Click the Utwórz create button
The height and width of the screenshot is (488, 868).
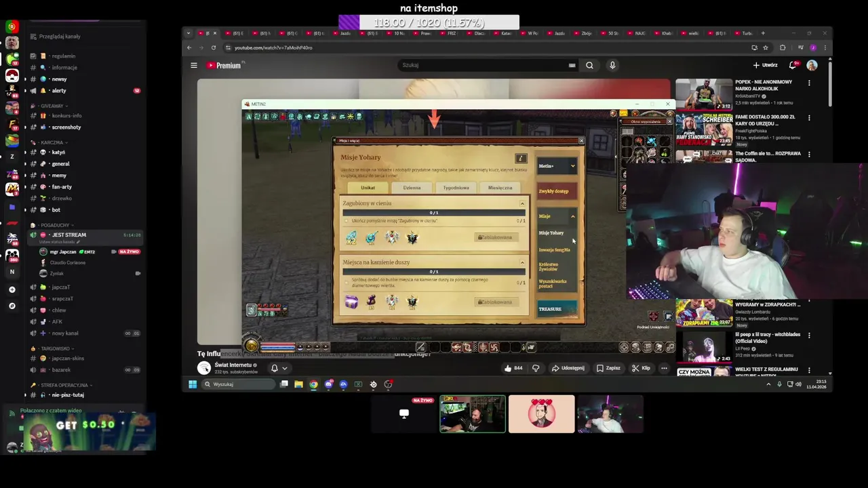(x=765, y=65)
